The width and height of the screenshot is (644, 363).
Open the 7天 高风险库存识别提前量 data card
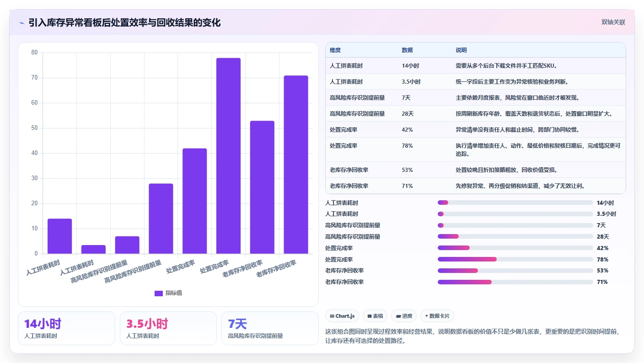[x=270, y=328]
